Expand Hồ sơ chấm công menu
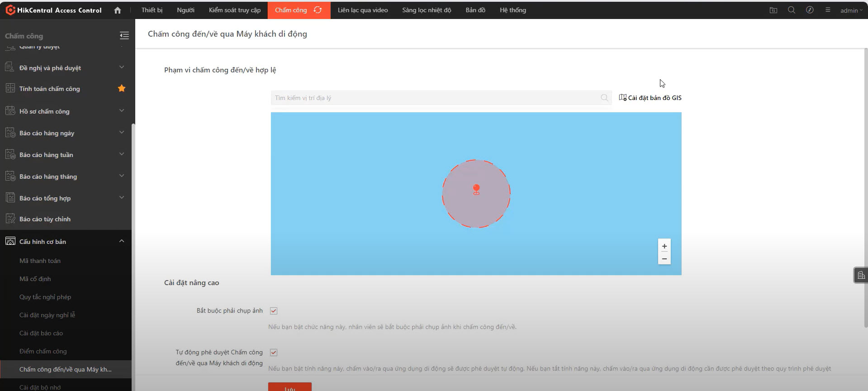 tap(121, 111)
